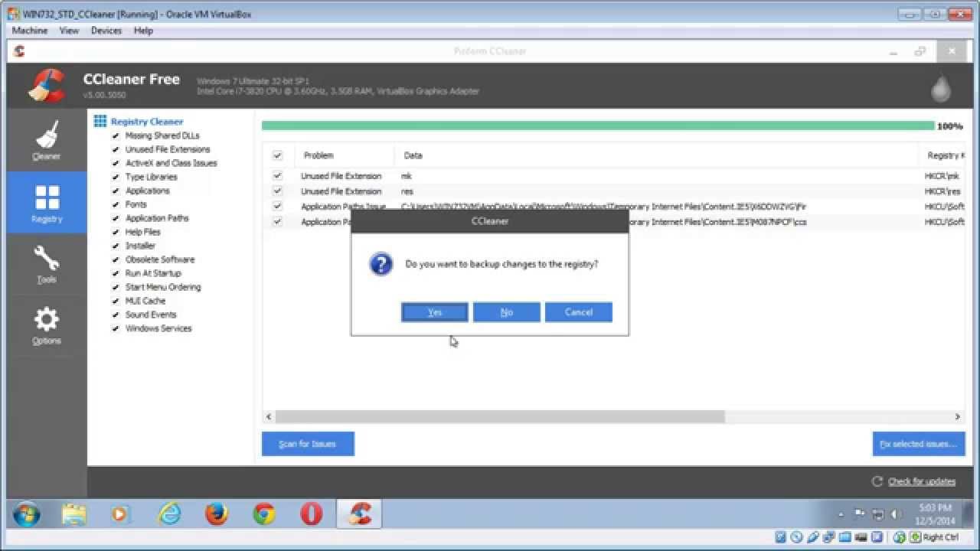
Task: Click Scan for Issues button
Action: click(308, 444)
